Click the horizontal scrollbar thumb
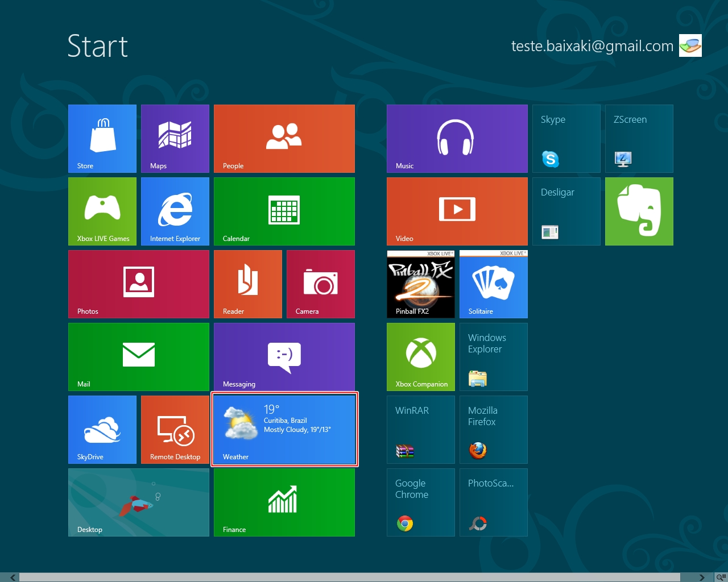This screenshot has height=582, width=728. 350,577
